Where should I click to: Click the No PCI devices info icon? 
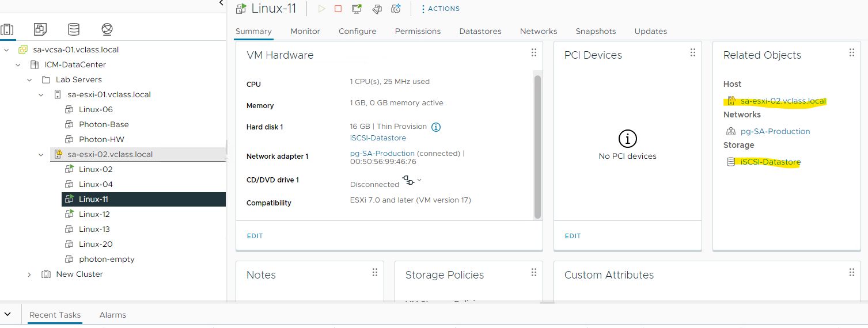pyautogui.click(x=628, y=138)
